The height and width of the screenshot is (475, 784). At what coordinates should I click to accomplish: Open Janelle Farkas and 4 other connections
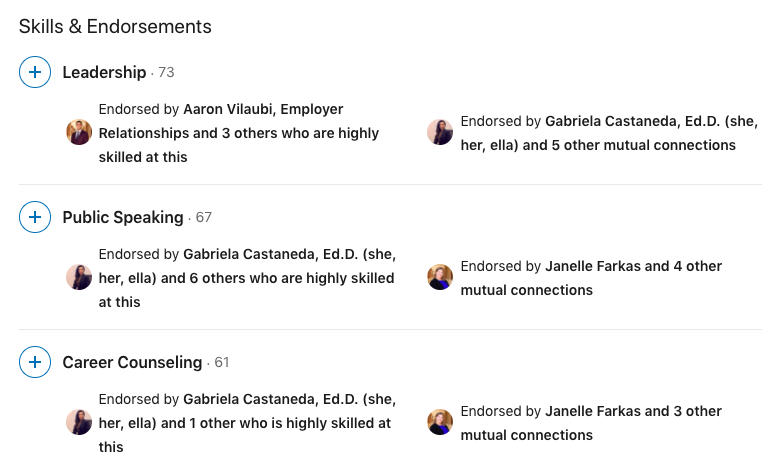point(590,278)
